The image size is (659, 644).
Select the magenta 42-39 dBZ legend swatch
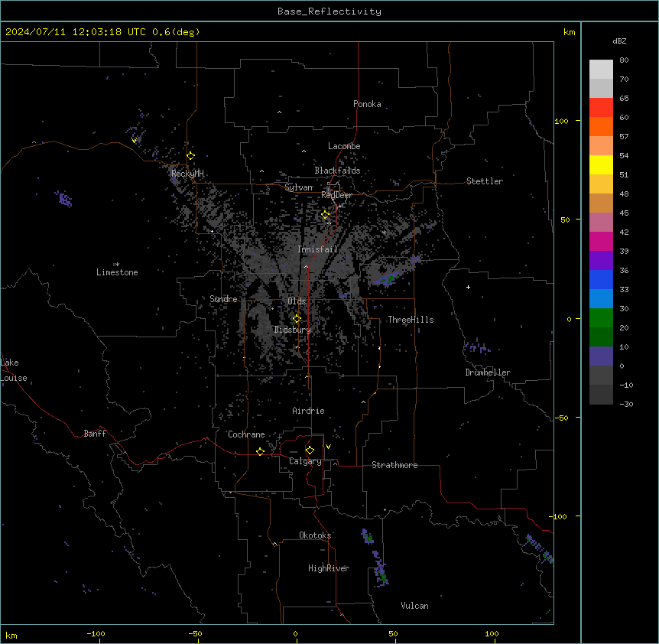pyautogui.click(x=601, y=241)
